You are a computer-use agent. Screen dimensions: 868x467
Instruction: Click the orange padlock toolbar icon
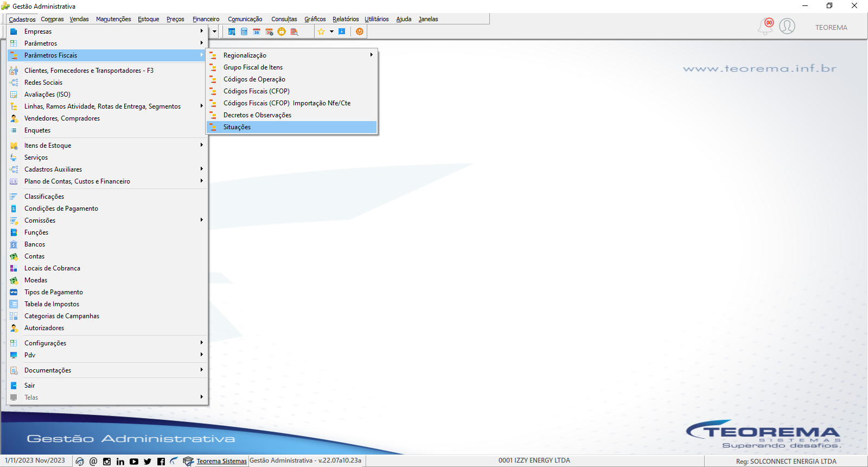[x=282, y=31]
